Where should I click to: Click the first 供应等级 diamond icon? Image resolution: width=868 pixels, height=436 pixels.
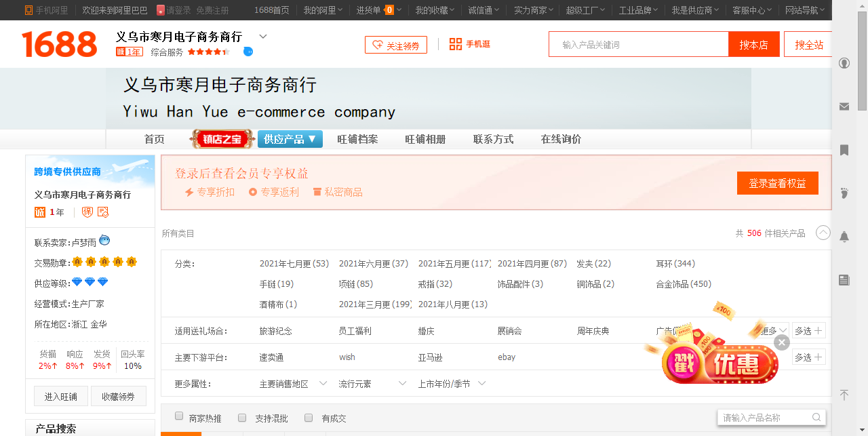click(x=77, y=282)
